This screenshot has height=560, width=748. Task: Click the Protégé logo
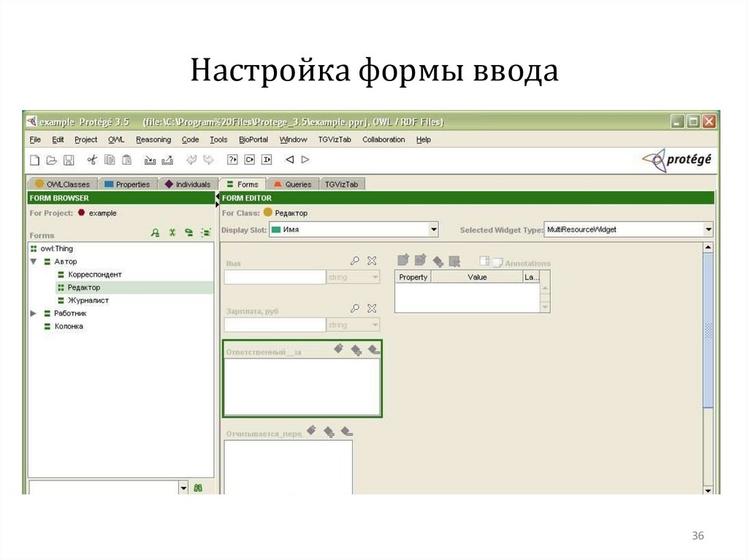(677, 160)
